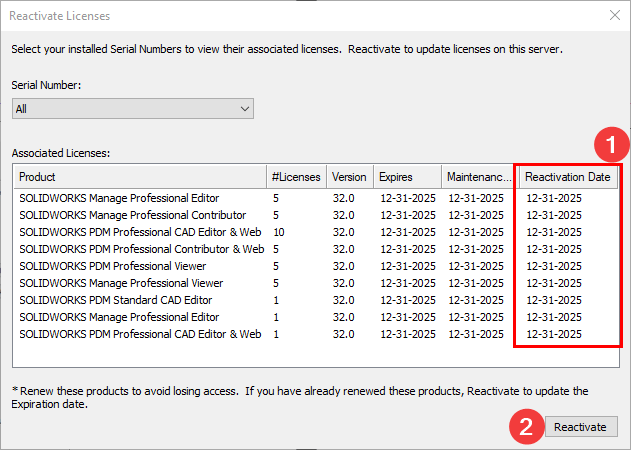Click the Version column header
The height and width of the screenshot is (450, 631).
(x=350, y=177)
